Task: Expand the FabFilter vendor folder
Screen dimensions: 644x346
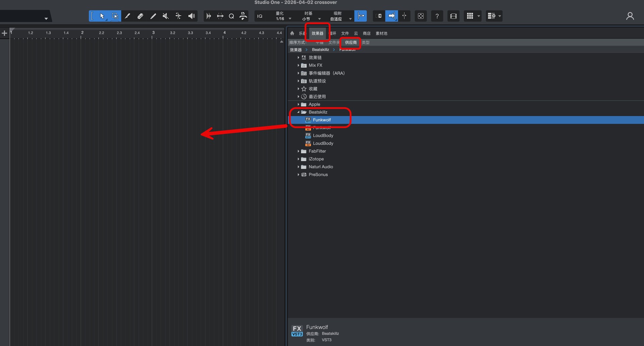Action: click(298, 151)
